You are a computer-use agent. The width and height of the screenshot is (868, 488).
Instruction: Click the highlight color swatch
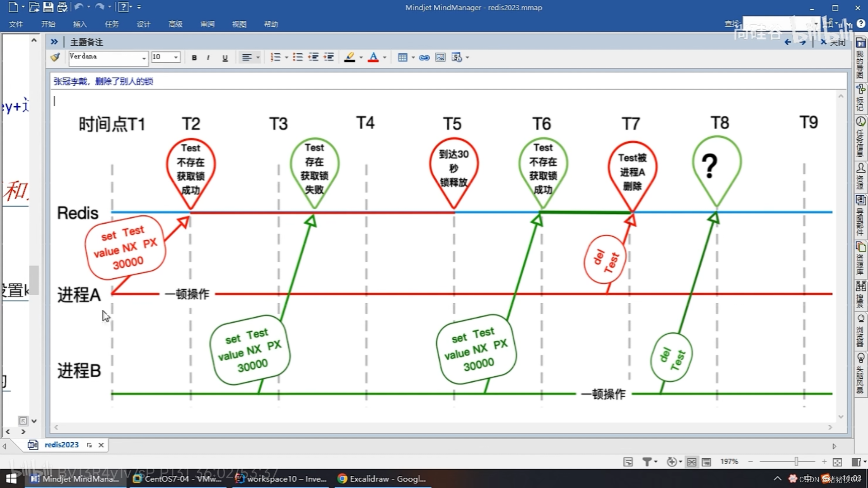(x=350, y=57)
